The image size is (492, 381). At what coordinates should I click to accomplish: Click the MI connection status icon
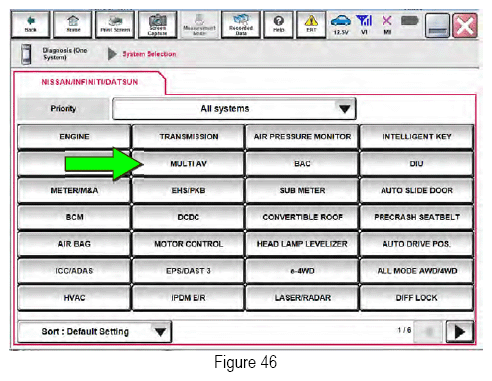[x=387, y=24]
